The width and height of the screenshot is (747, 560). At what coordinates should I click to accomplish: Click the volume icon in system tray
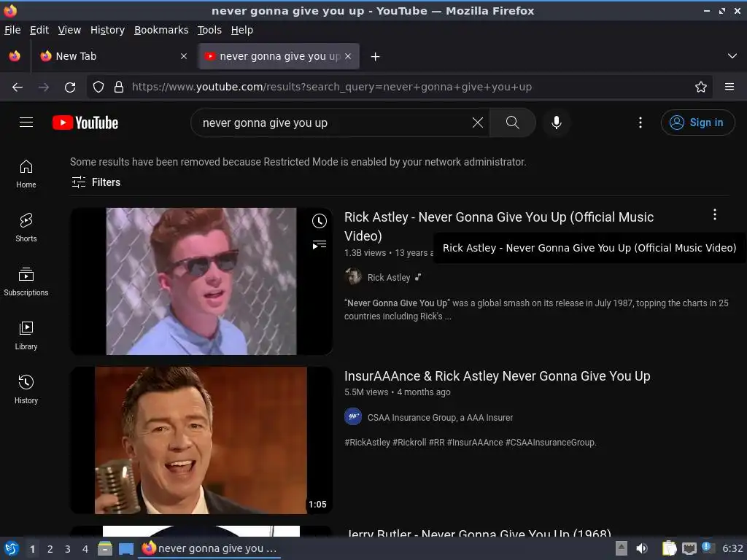pyautogui.click(x=642, y=548)
